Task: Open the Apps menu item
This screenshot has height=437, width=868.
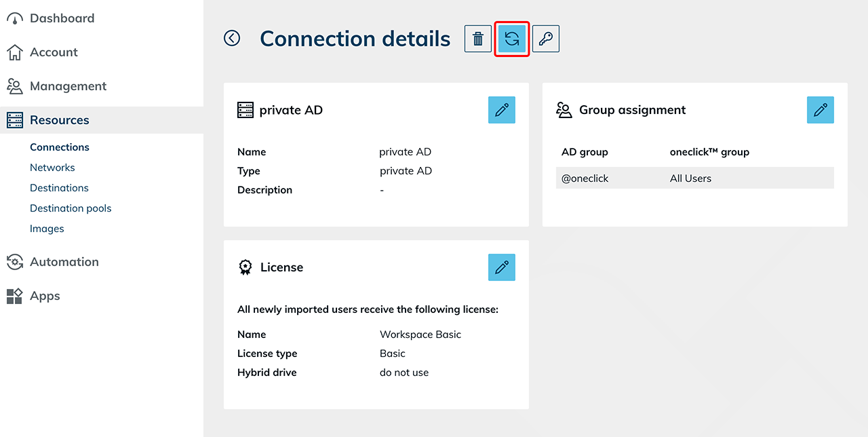Action: click(x=45, y=296)
